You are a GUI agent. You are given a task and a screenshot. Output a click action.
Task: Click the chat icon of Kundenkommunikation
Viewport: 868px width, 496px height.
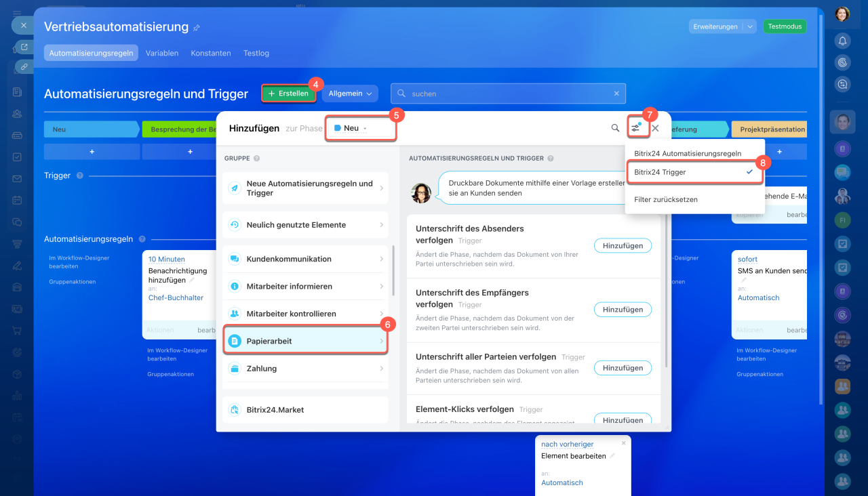234,259
